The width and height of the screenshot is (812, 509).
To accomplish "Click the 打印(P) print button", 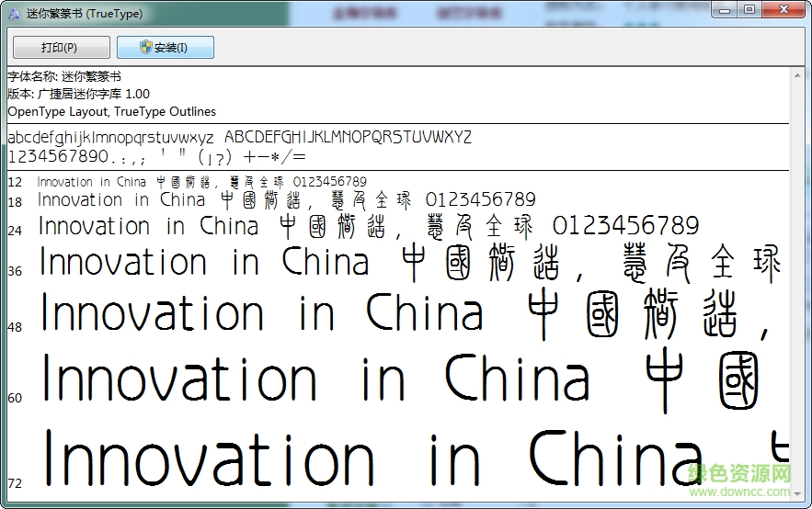I will [61, 48].
